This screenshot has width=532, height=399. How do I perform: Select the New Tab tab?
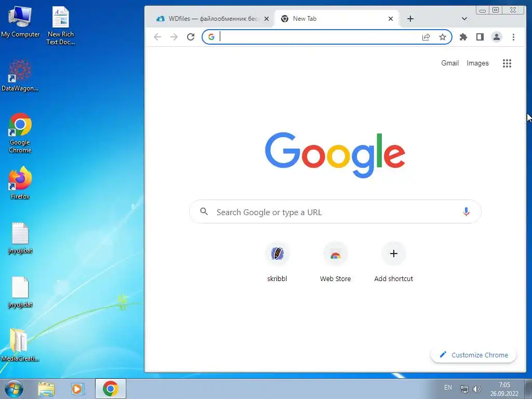[336, 19]
